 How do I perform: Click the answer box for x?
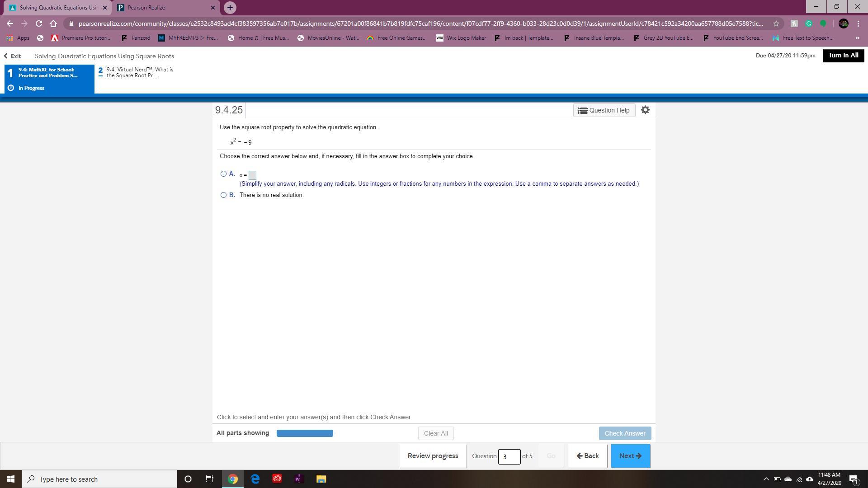pyautogui.click(x=252, y=175)
